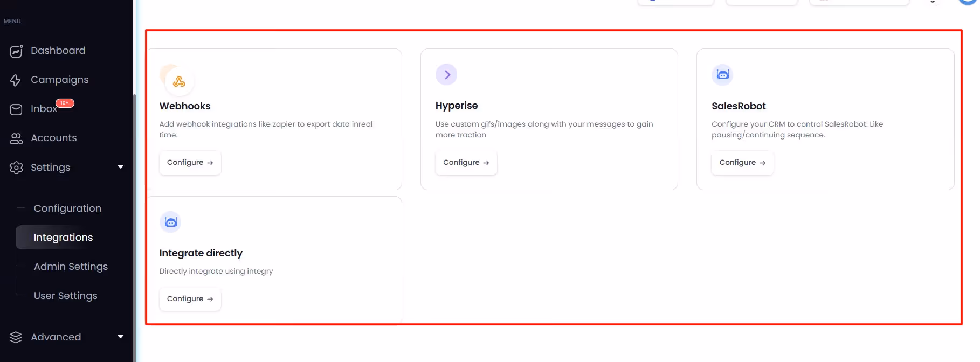Select Integrations under Settings
This screenshot has width=980, height=362.
(63, 238)
